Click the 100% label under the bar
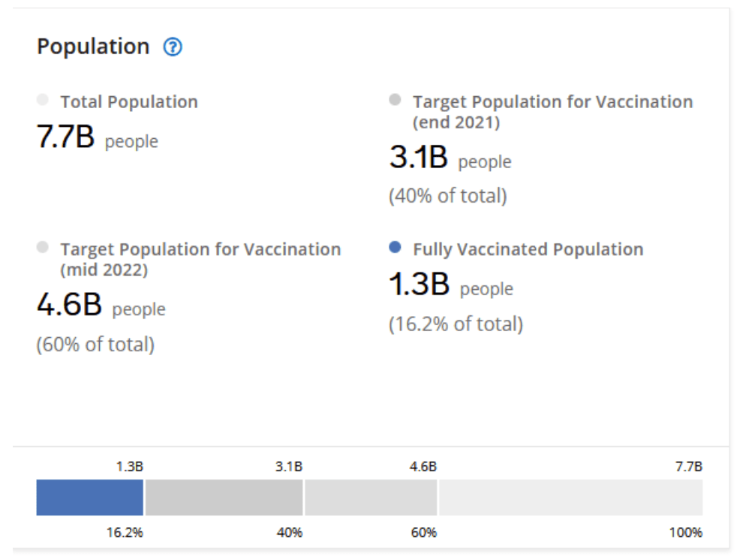The width and height of the screenshot is (740, 560). pyautogui.click(x=685, y=533)
